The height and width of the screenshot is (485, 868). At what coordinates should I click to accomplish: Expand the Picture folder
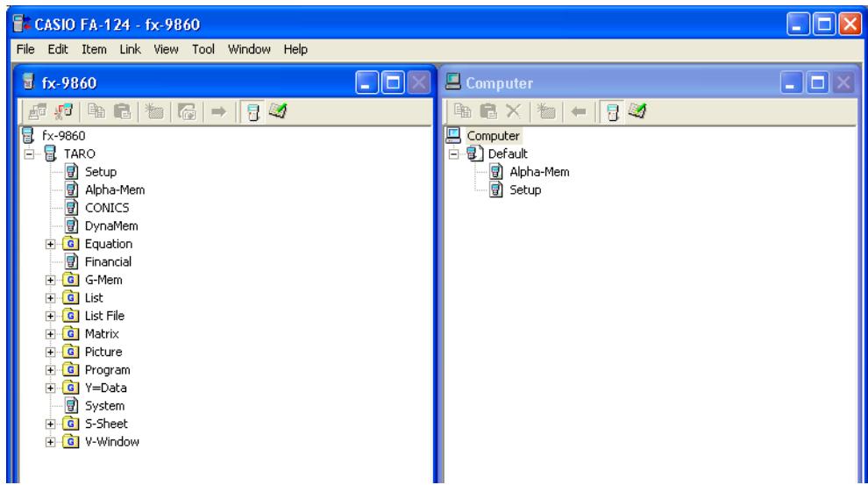[x=50, y=352]
